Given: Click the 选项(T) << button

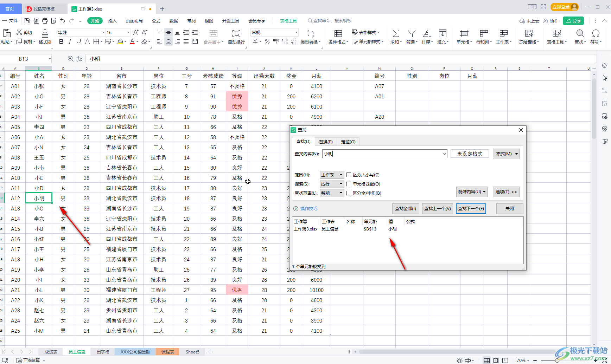Looking at the screenshot, I should (506, 191).
